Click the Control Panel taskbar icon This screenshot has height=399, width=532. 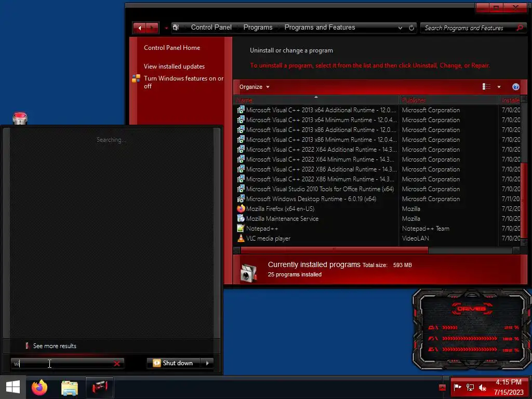point(99,387)
